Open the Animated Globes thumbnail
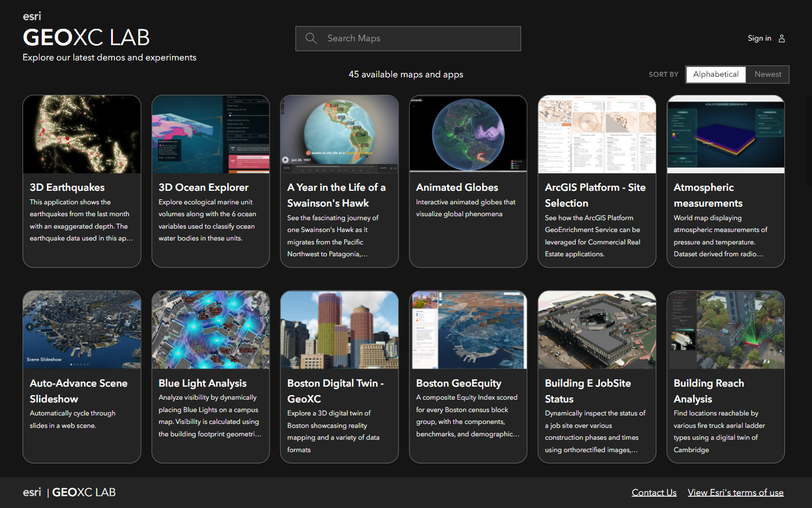Viewport: 812px width, 508px height. 468,134
